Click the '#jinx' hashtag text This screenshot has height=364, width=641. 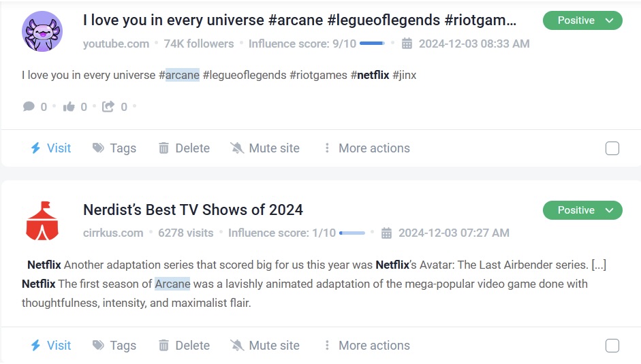tap(405, 75)
